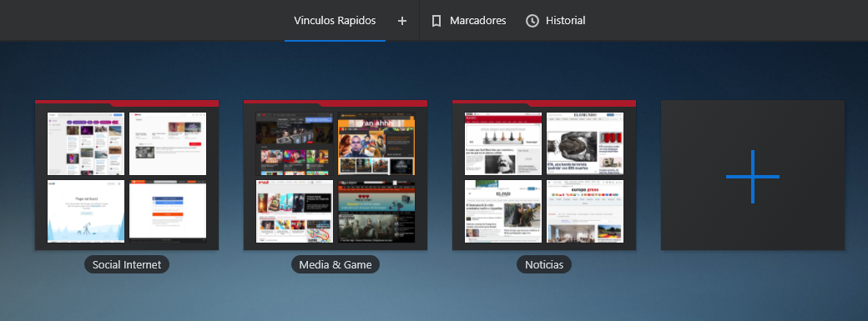
Task: Open bottom-right dark game site thumbnail in Media & Game
Action: click(376, 211)
